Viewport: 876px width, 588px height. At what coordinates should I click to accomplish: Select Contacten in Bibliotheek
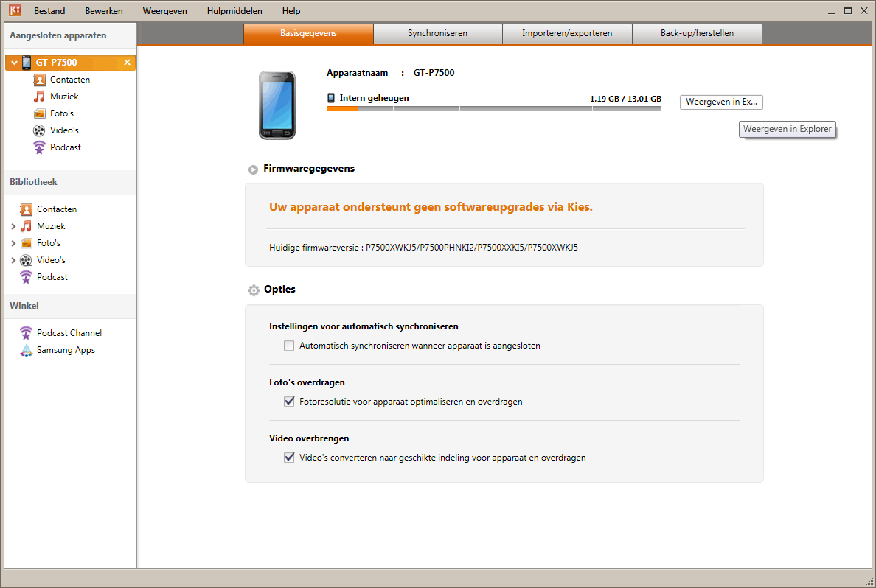[x=57, y=209]
